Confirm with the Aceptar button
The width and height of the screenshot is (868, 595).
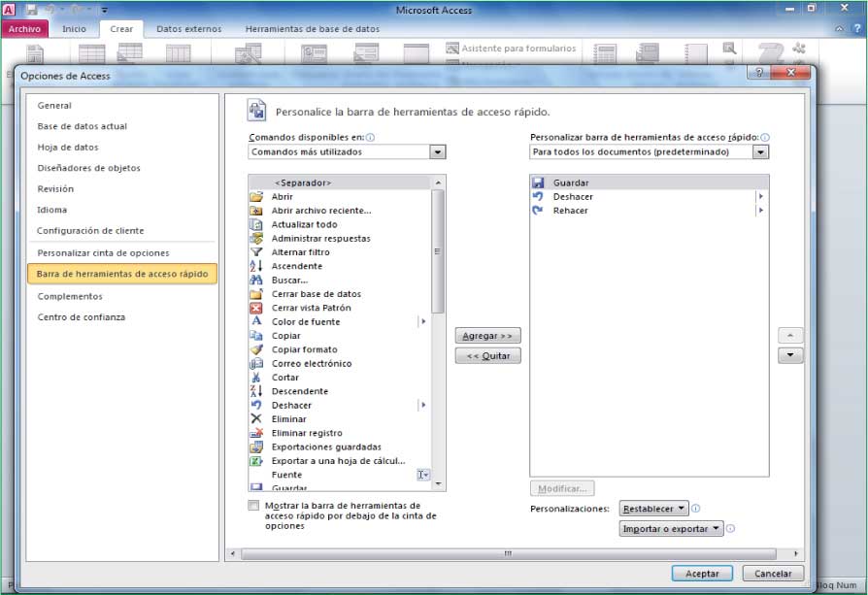[x=702, y=574]
